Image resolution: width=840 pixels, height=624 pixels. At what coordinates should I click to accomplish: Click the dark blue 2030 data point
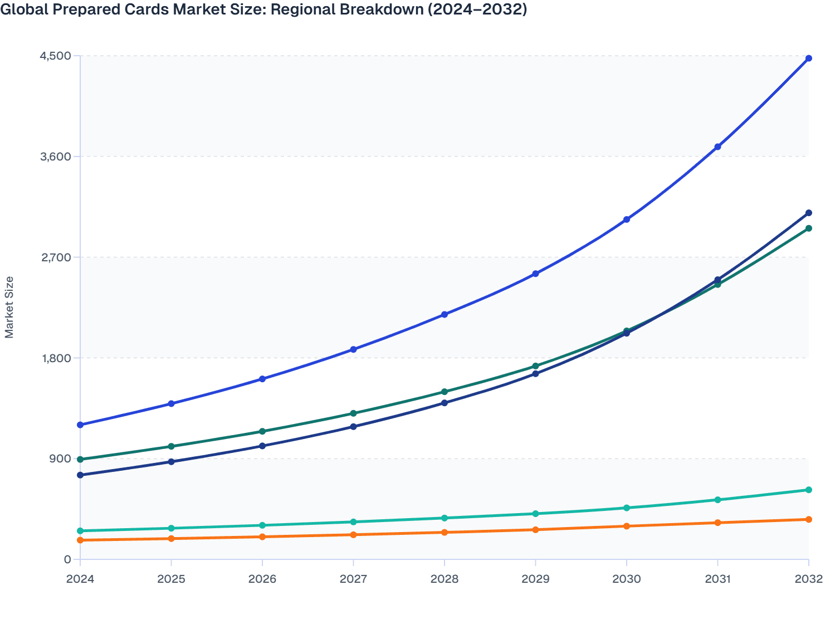[626, 333]
